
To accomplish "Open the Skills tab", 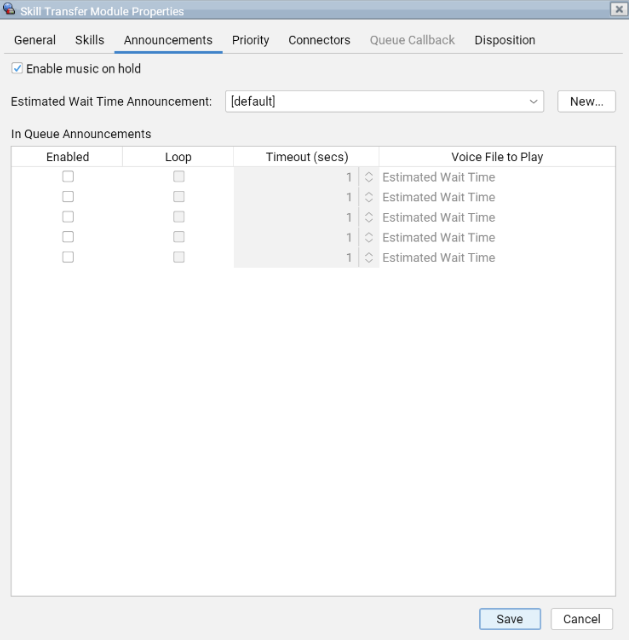I will (89, 40).
